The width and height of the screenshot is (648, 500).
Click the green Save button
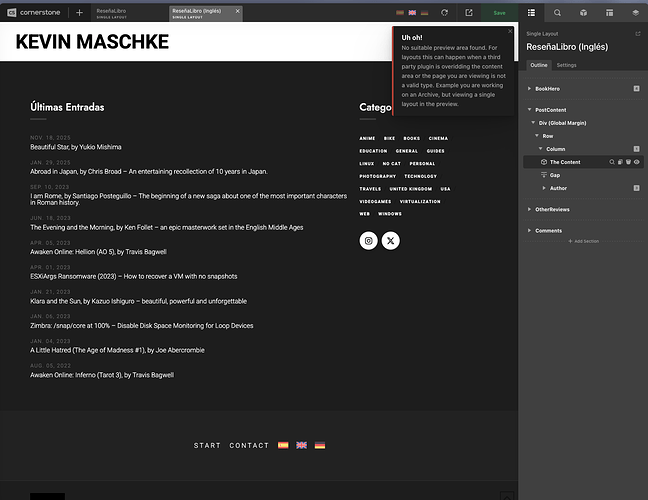click(x=499, y=12)
